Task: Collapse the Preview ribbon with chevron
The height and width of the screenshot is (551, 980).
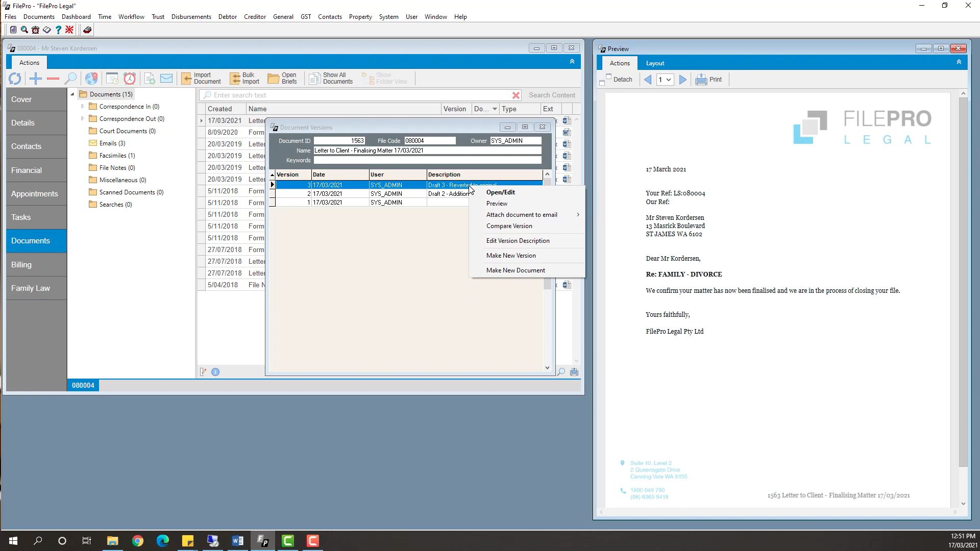Action: [x=959, y=62]
